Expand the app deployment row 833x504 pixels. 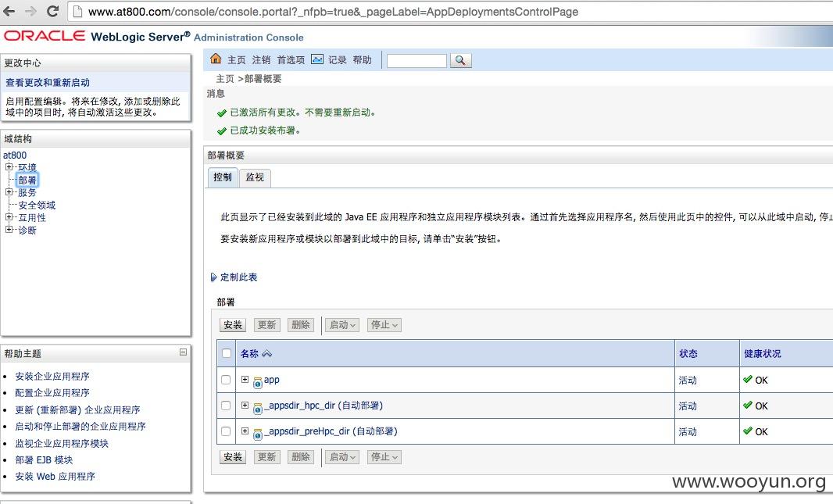click(245, 379)
